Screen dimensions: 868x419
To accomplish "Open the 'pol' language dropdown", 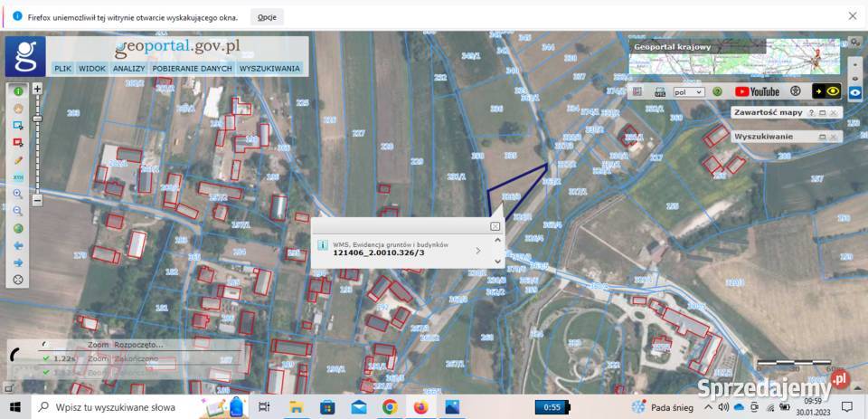I will [x=689, y=91].
